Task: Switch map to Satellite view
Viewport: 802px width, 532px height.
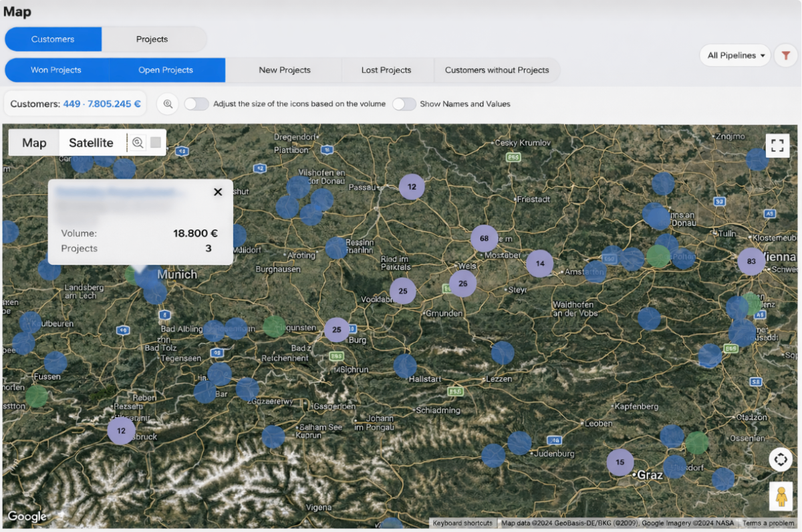Action: tap(91, 142)
